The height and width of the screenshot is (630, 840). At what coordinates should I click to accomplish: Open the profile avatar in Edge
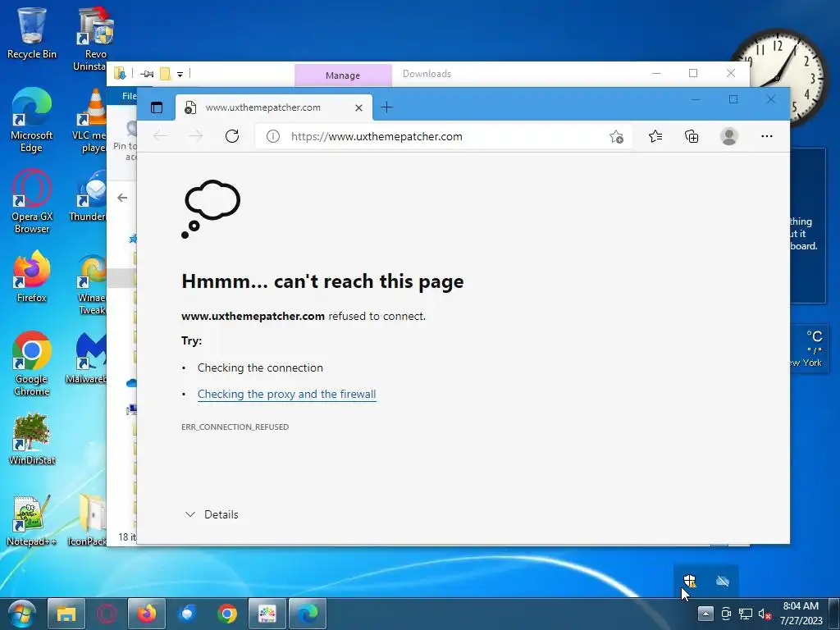pos(728,136)
